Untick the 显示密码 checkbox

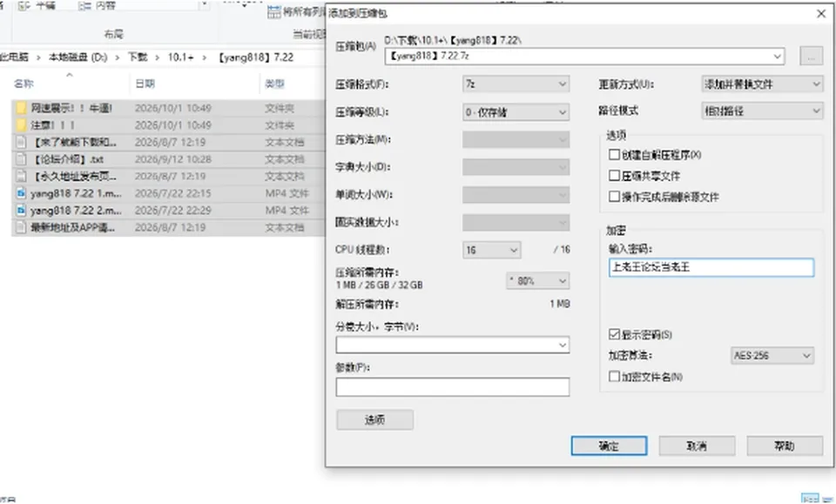614,334
